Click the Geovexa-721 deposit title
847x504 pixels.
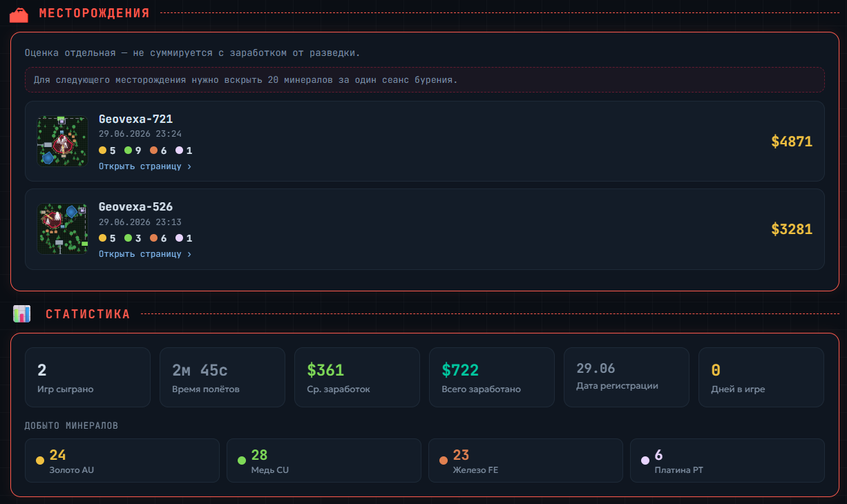(135, 119)
